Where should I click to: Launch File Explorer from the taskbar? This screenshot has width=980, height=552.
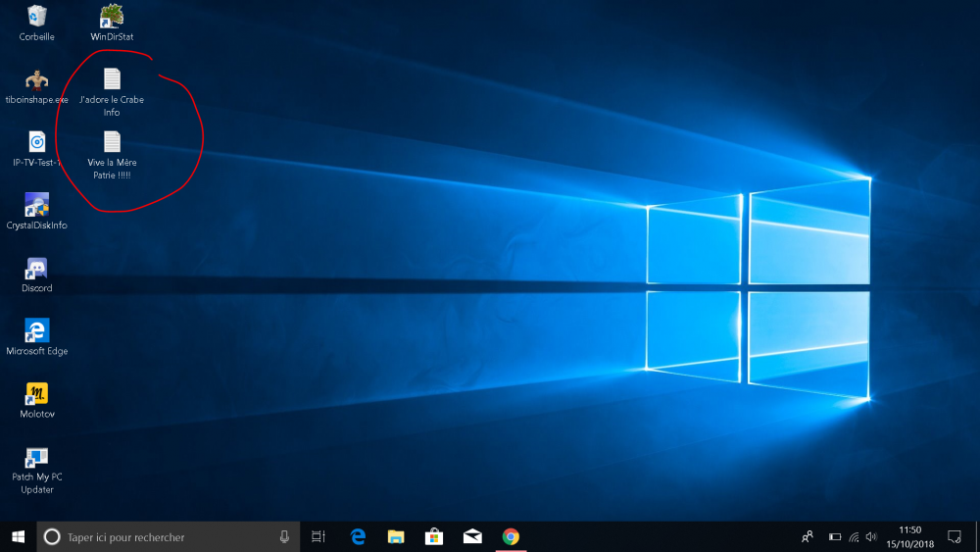[x=396, y=536]
